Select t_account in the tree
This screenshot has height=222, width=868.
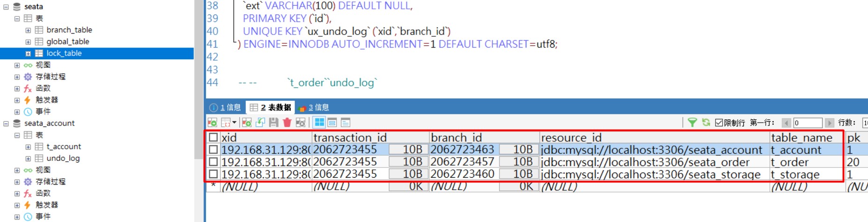tap(64, 146)
